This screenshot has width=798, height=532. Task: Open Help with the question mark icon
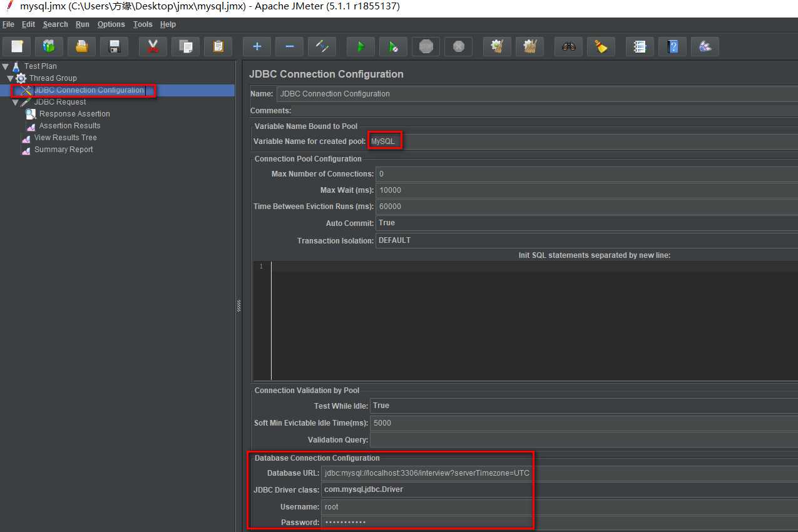672,46
